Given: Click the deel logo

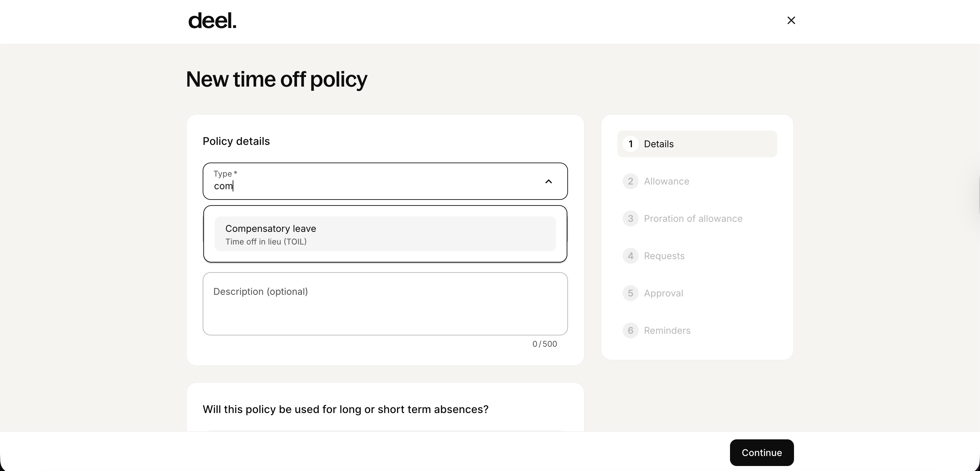Looking at the screenshot, I should (x=212, y=21).
